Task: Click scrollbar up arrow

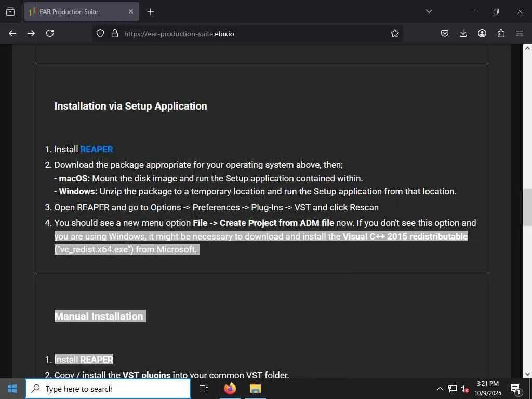Action: 527,48
